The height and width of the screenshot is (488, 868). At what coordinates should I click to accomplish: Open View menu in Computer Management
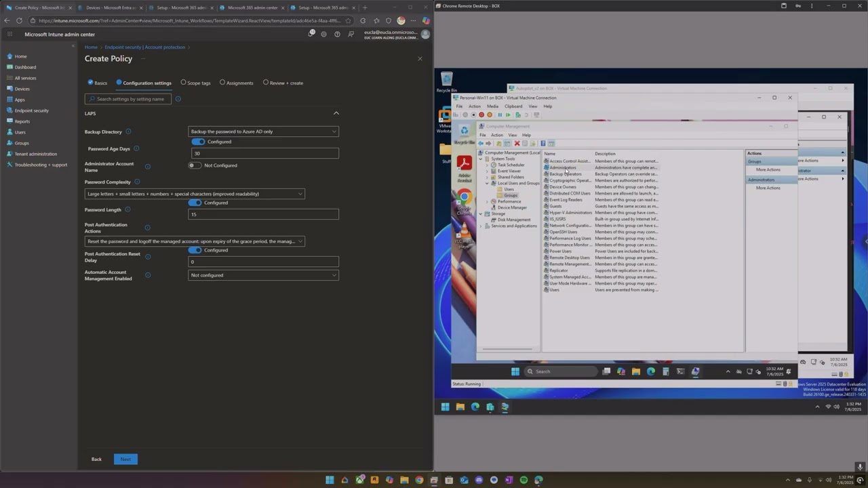[x=513, y=135]
